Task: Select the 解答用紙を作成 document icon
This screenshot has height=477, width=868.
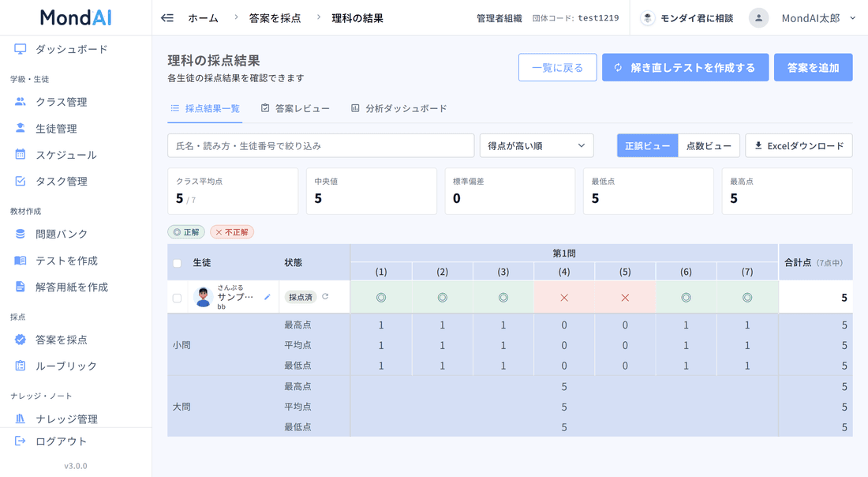Action: click(21, 287)
